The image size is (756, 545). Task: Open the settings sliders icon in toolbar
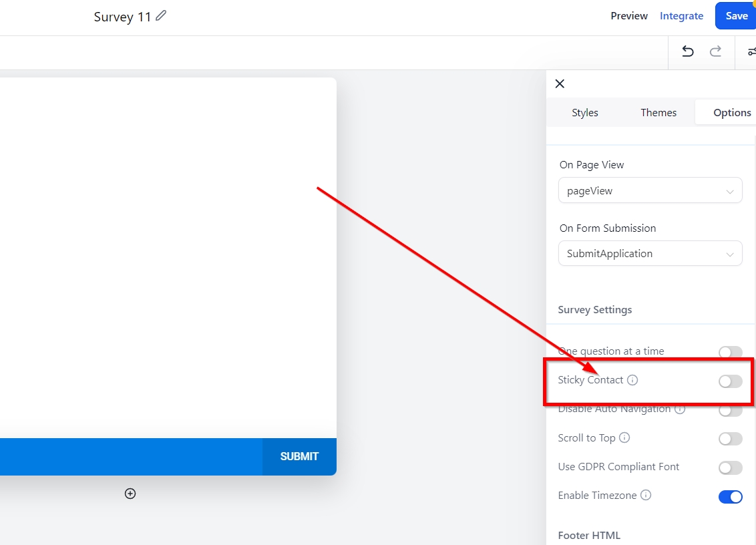751,51
